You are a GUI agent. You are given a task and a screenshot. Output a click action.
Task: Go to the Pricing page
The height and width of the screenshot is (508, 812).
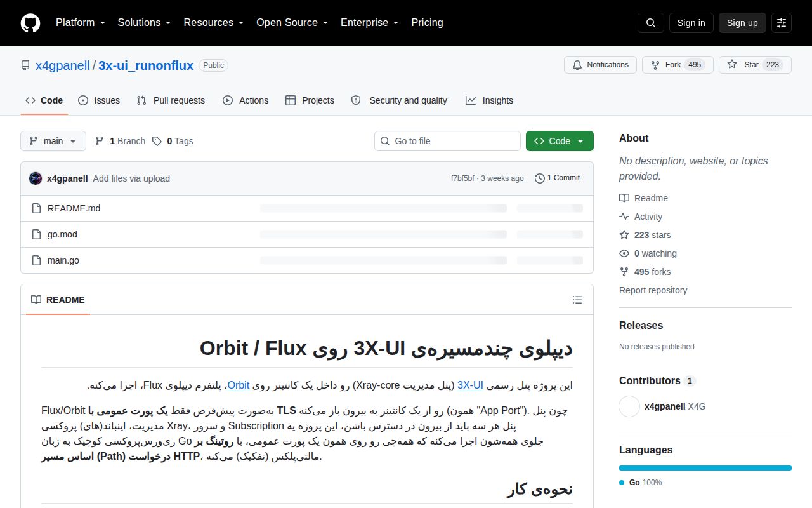[x=428, y=23]
